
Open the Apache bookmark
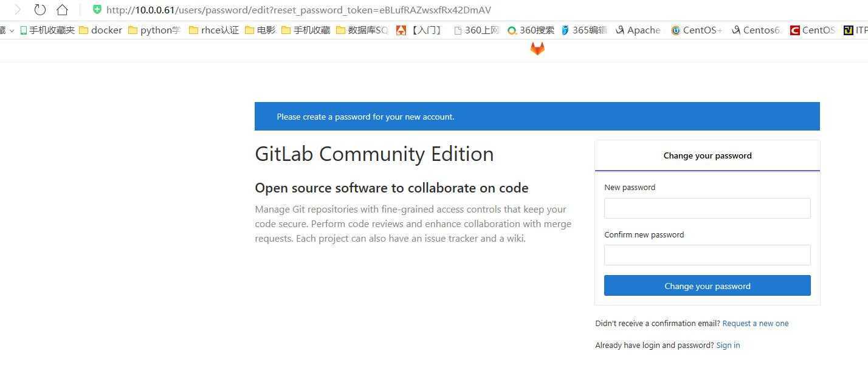click(x=638, y=30)
